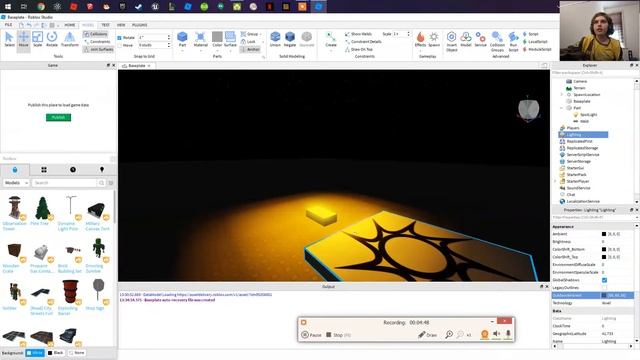Open Collision Groups editor
The width and height of the screenshot is (640, 360).
click(x=497, y=41)
